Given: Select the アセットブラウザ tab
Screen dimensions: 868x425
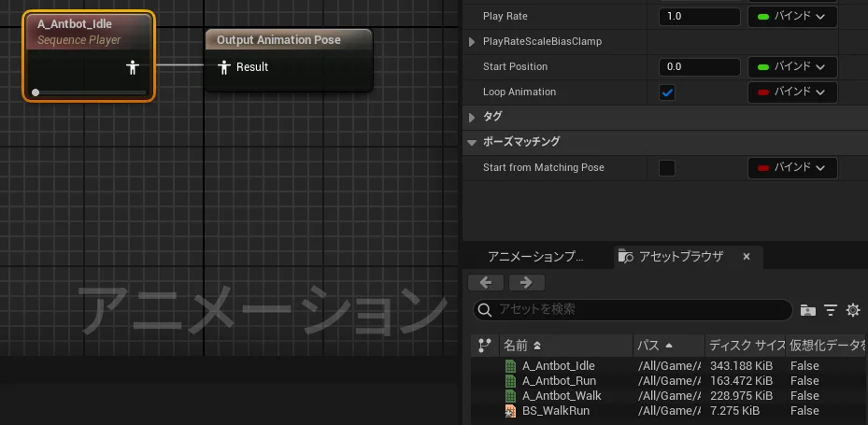Looking at the screenshot, I should coord(680,257).
